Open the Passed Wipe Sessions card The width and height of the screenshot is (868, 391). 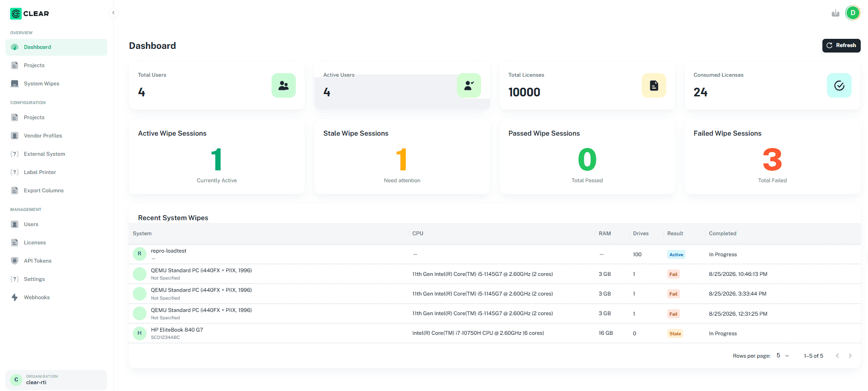coord(587,157)
